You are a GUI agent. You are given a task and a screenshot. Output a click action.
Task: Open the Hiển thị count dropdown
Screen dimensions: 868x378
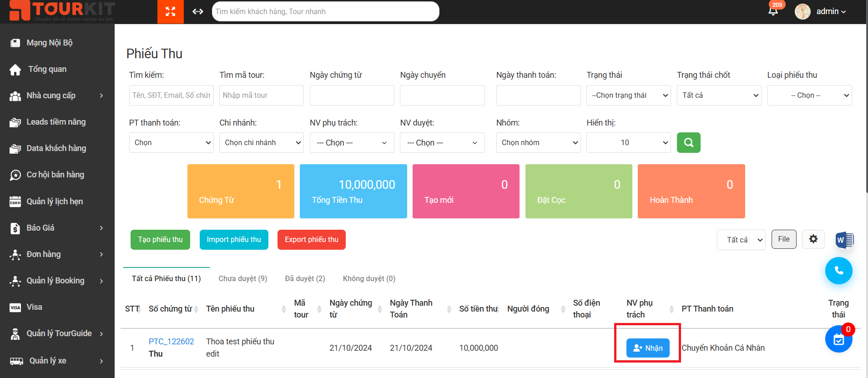click(629, 143)
